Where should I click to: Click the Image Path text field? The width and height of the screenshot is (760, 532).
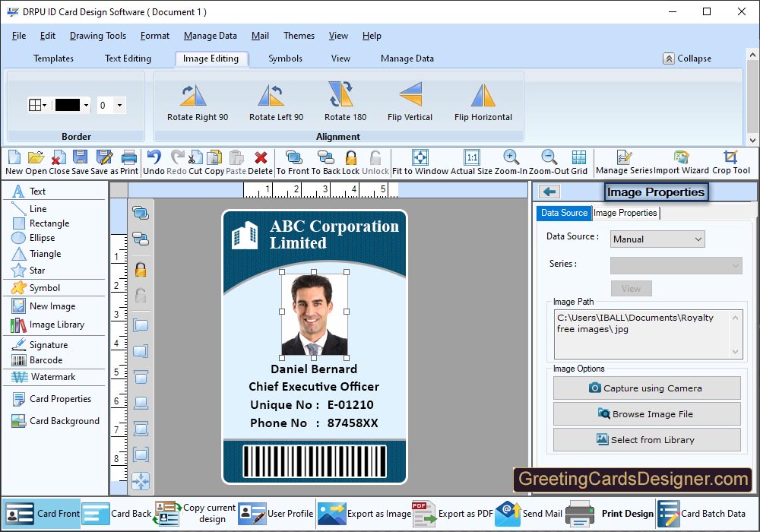648,334
